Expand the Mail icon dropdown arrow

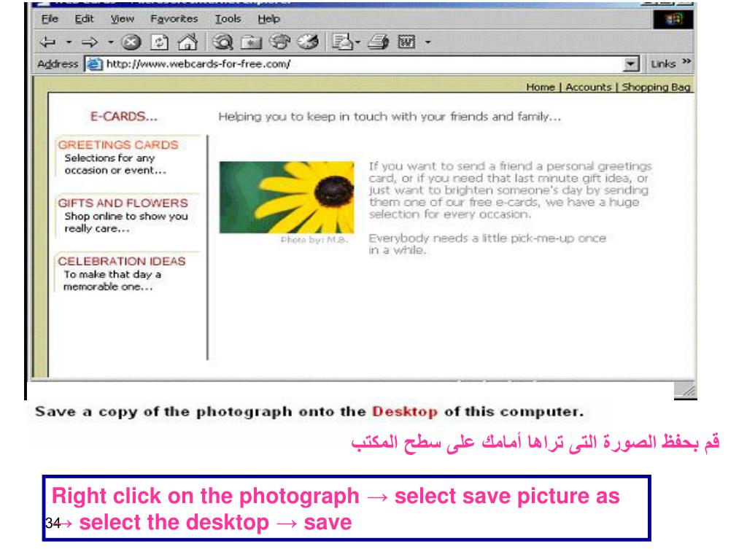pos(357,42)
